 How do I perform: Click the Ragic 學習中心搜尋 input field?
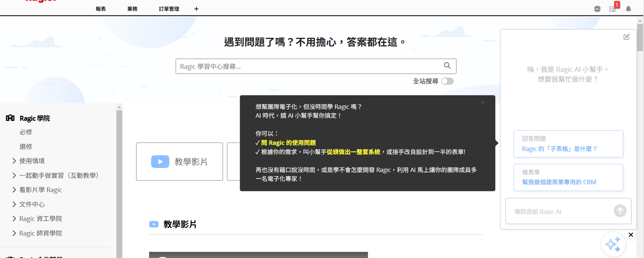pos(309,66)
